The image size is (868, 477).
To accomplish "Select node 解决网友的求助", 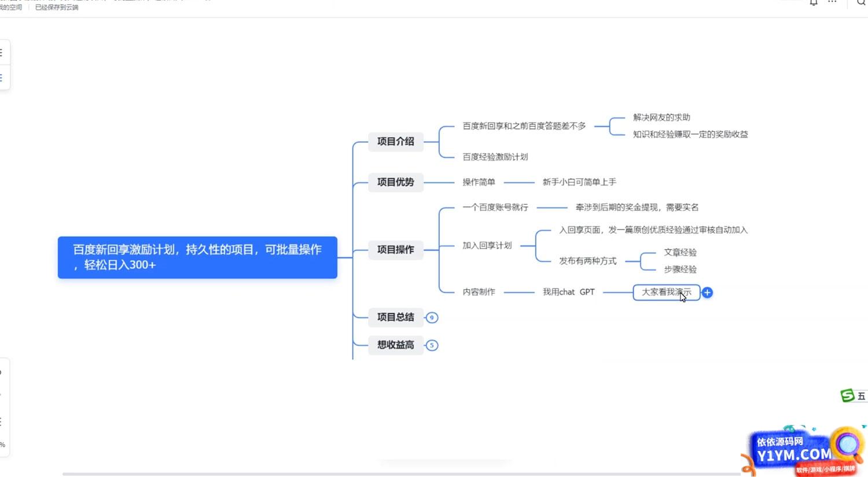I will click(661, 117).
